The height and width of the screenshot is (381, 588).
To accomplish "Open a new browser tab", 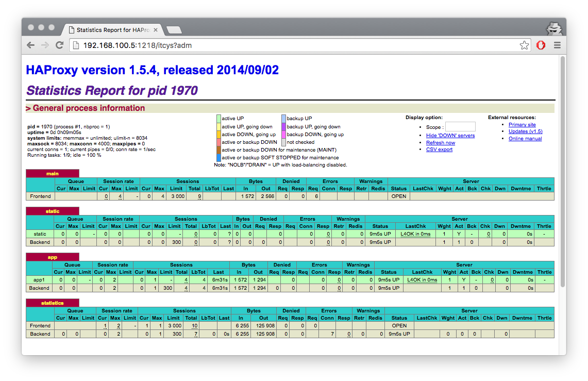I will pos(174,30).
